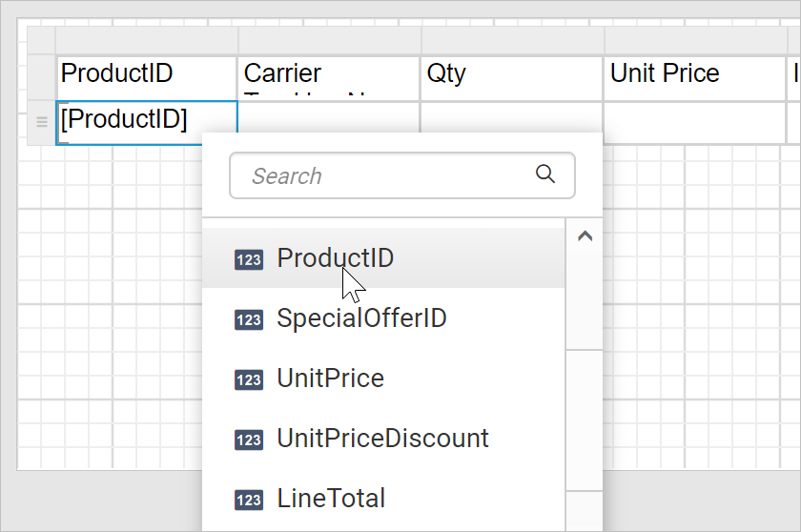Image resolution: width=801 pixels, height=532 pixels.
Task: Choose SpecialOfferID from the field list
Action: [383, 318]
